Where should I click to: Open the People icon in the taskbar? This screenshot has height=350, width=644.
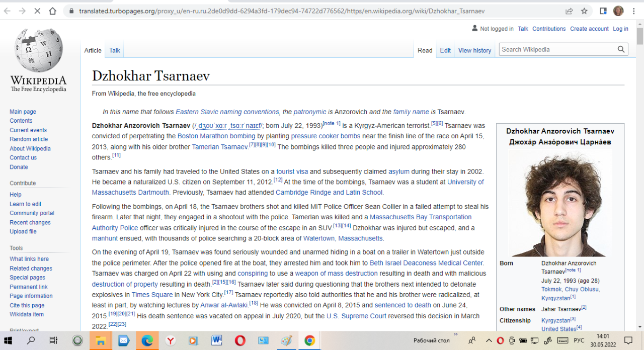pos(471,340)
